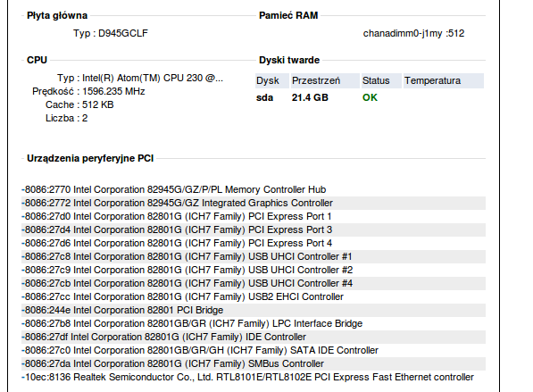
Task: Select the LPC Interface Bridge row
Action: point(254,323)
